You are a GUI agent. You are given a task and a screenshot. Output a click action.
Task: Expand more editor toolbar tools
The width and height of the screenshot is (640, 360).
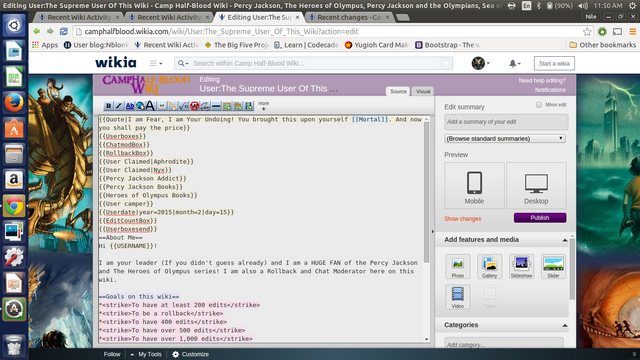tap(263, 106)
